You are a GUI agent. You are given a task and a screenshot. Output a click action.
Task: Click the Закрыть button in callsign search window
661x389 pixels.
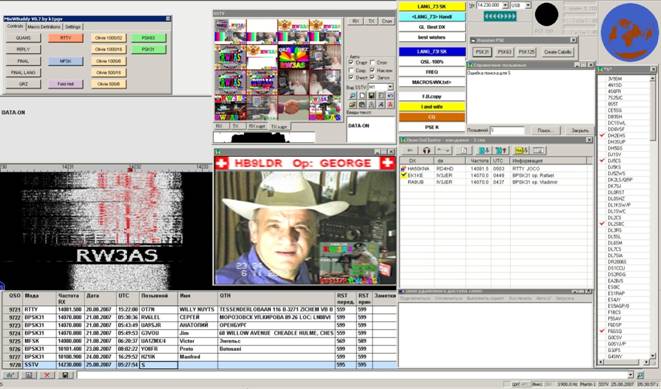580,131
